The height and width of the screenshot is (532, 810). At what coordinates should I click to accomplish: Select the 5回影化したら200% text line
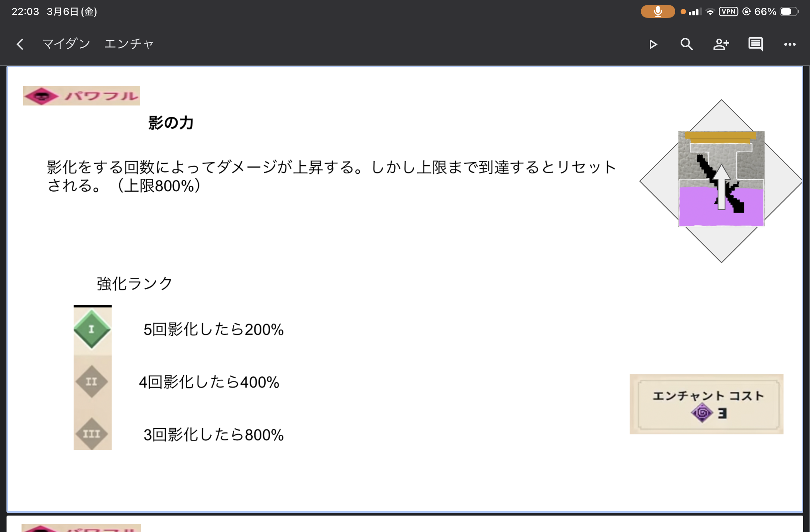tap(213, 329)
